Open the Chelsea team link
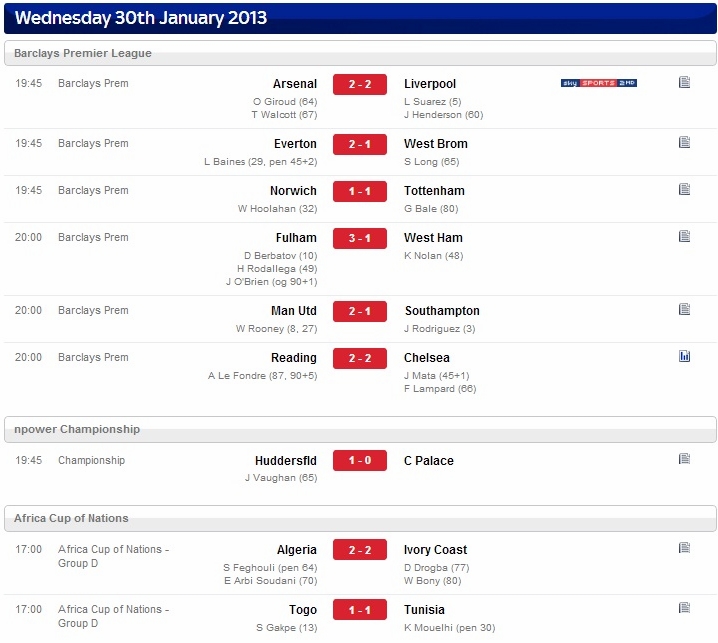The height and width of the screenshot is (643, 718). pyautogui.click(x=426, y=358)
